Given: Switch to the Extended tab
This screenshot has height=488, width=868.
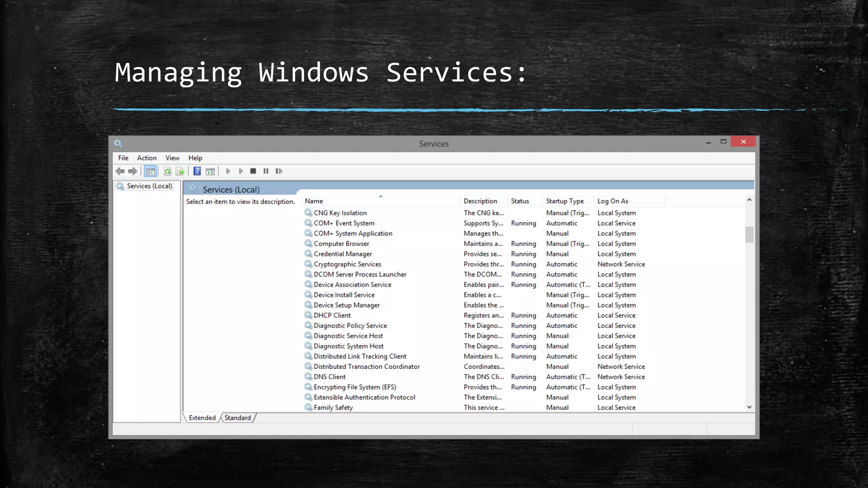Looking at the screenshot, I should click(x=202, y=418).
